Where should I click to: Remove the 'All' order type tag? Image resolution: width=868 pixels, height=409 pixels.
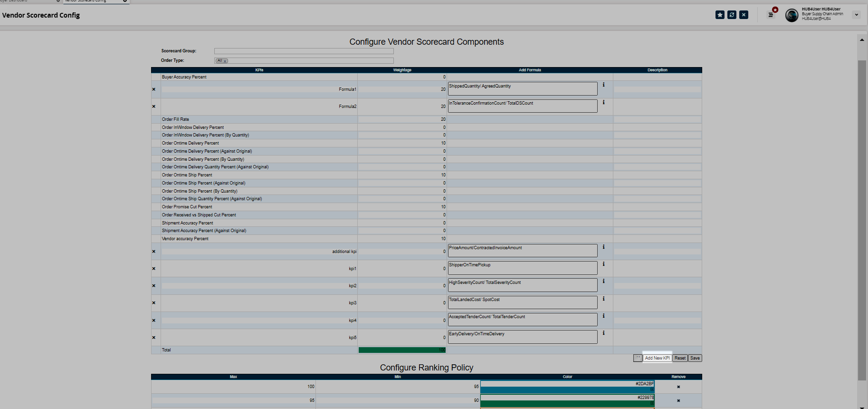225,61
